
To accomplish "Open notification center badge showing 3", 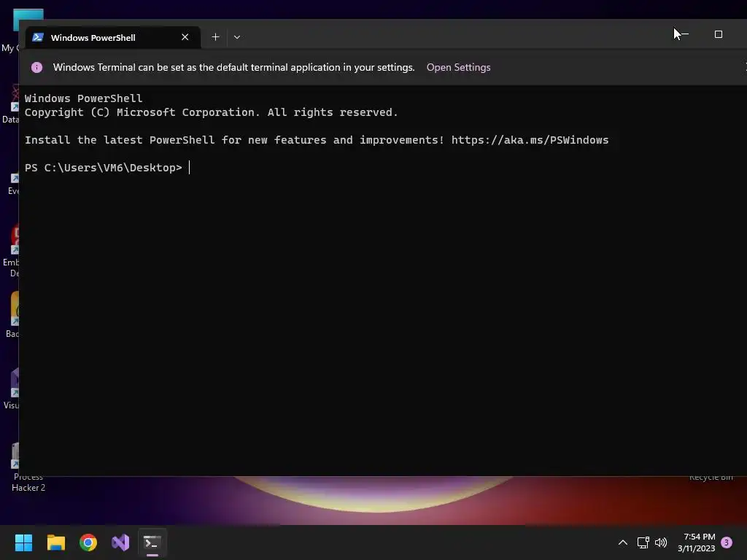I will pyautogui.click(x=727, y=542).
